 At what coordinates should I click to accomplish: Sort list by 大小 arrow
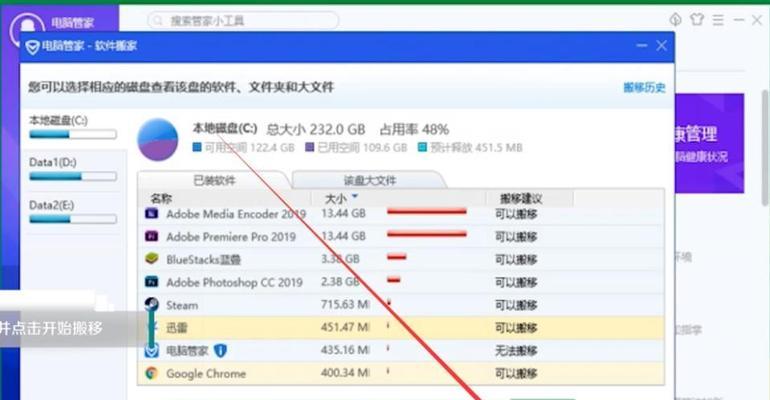(355, 196)
